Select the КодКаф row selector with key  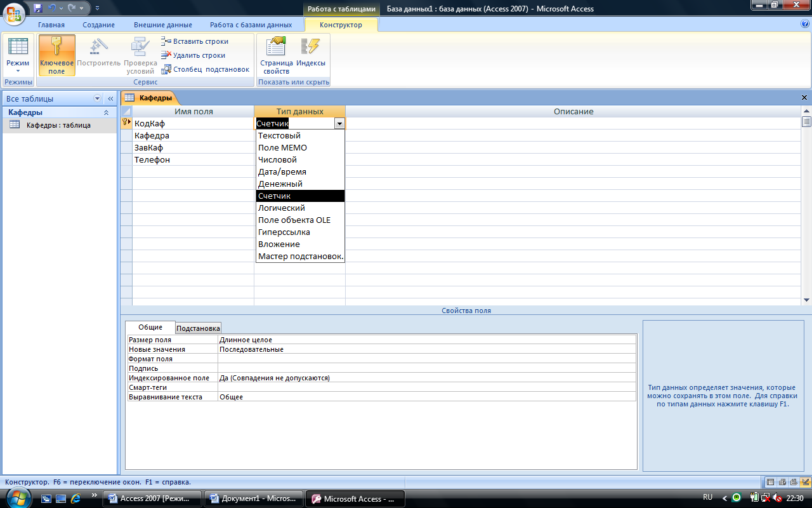click(126, 123)
